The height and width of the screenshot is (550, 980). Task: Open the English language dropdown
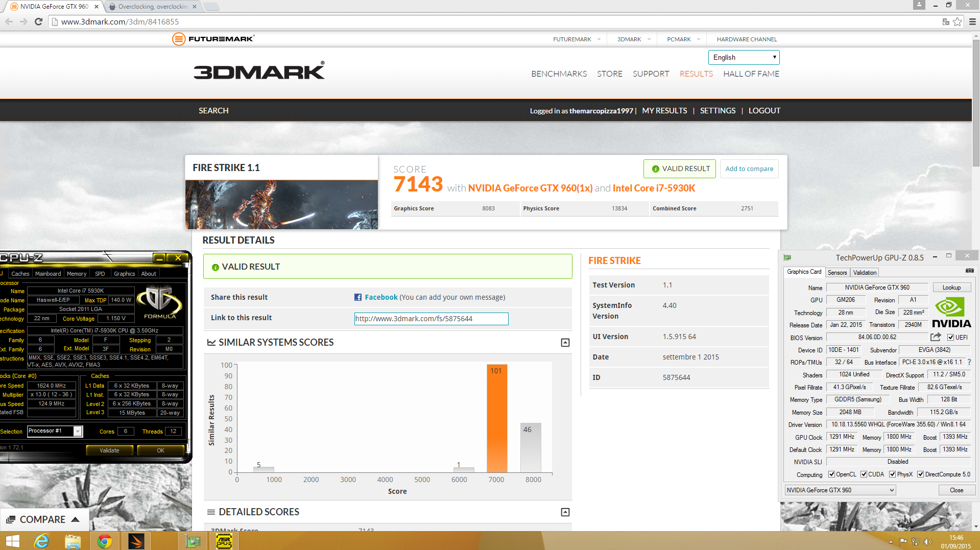(744, 57)
